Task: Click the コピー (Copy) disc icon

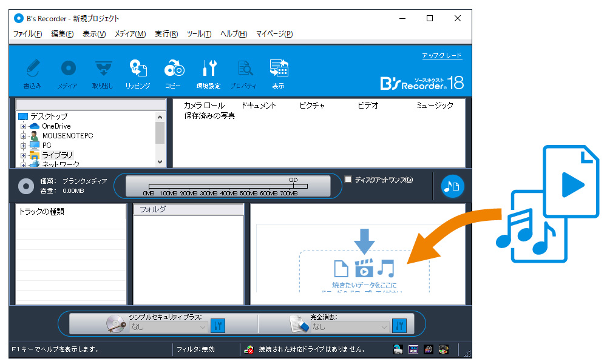Action: (x=174, y=69)
